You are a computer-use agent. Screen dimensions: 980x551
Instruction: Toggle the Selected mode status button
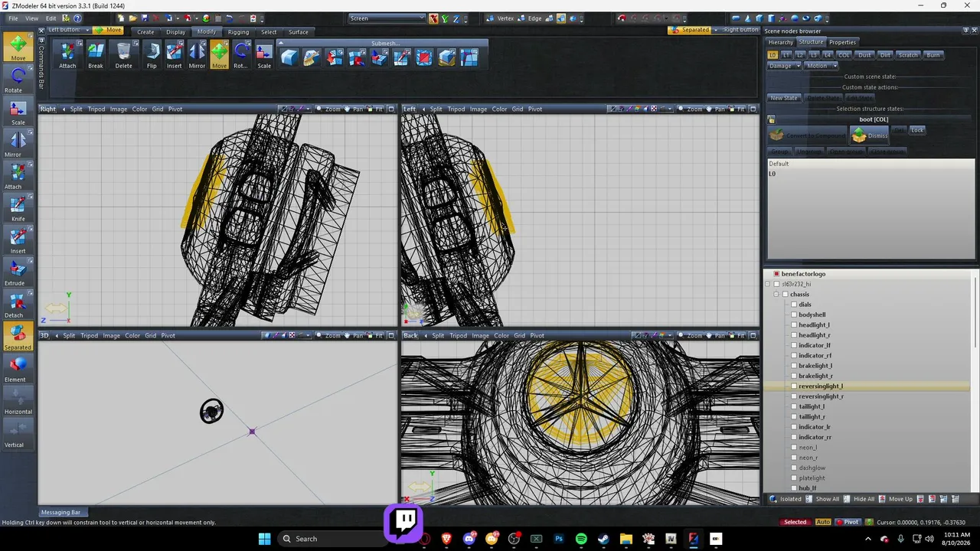(795, 522)
